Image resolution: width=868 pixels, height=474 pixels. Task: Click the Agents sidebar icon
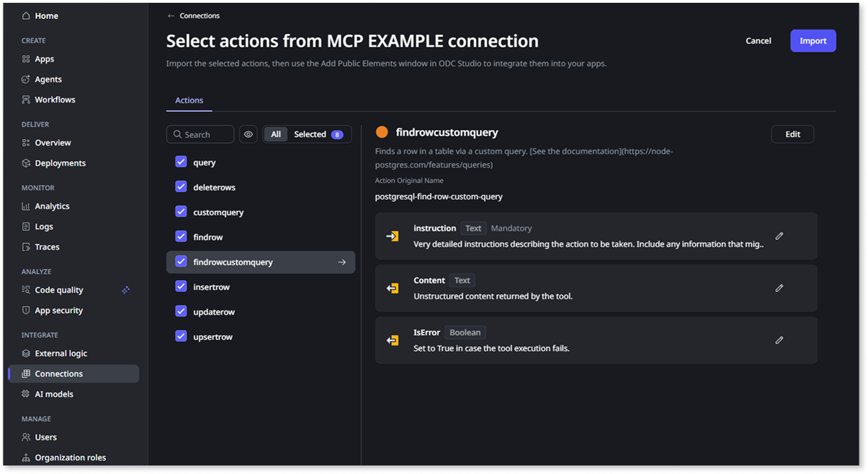[x=26, y=79]
